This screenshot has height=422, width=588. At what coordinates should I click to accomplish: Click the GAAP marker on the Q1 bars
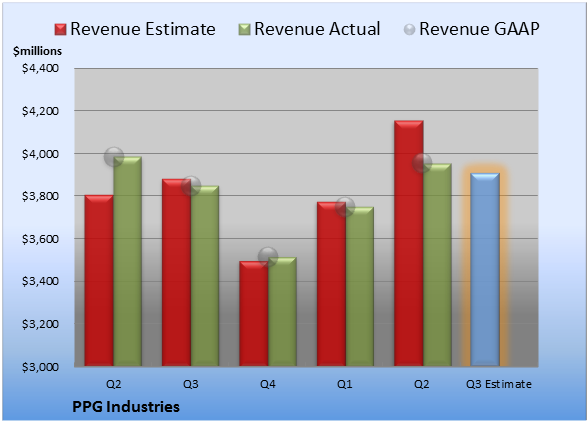click(345, 207)
